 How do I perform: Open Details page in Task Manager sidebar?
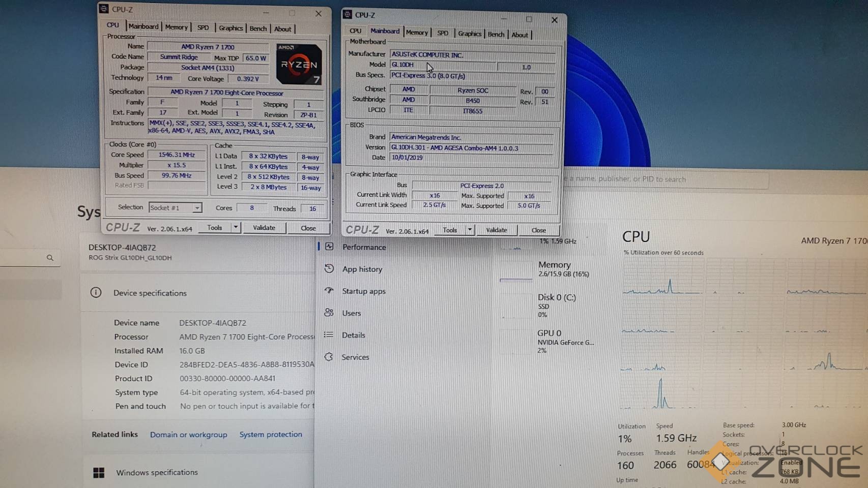click(353, 335)
